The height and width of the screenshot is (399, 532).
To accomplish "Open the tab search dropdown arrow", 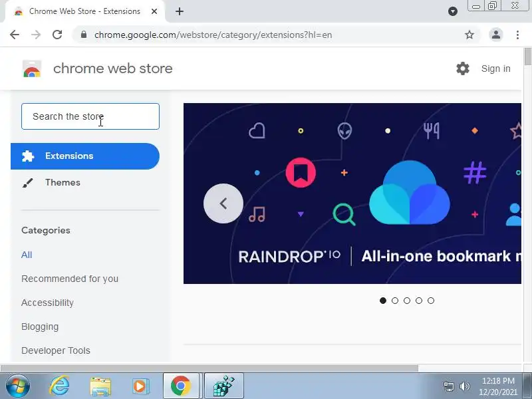I will tap(453, 11).
